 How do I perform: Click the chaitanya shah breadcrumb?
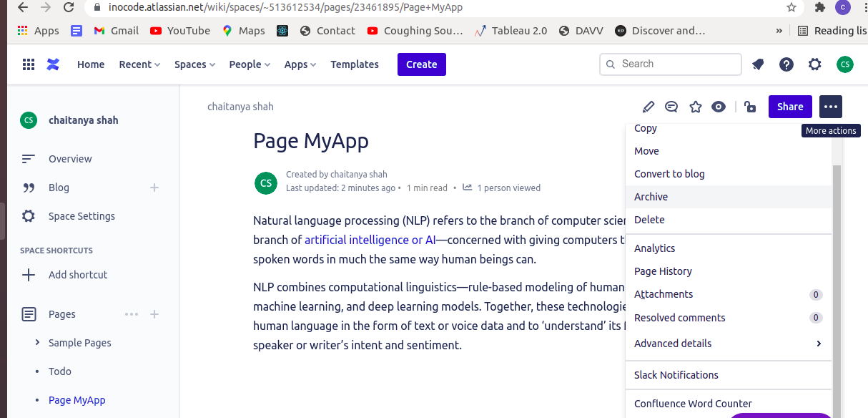240,107
